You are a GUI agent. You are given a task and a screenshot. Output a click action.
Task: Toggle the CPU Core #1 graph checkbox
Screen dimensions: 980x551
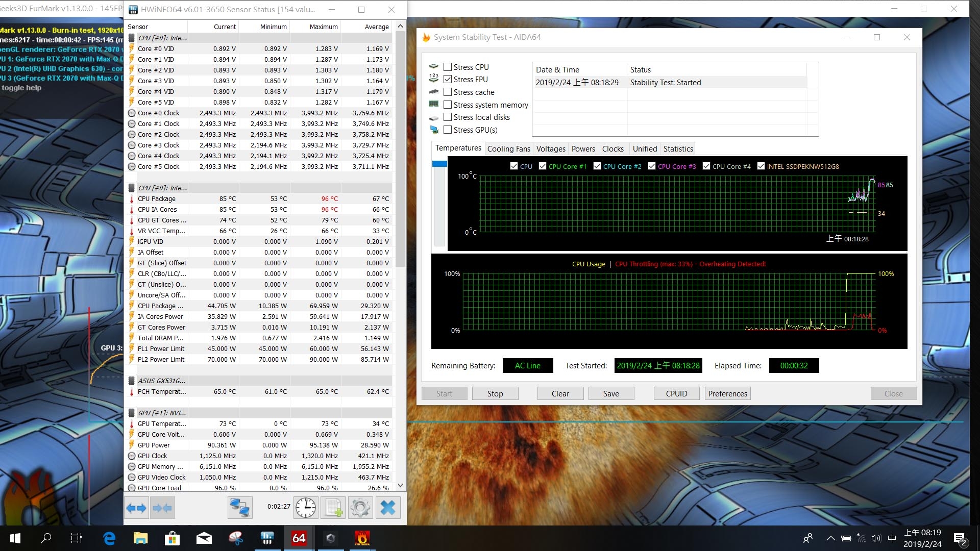pyautogui.click(x=543, y=166)
